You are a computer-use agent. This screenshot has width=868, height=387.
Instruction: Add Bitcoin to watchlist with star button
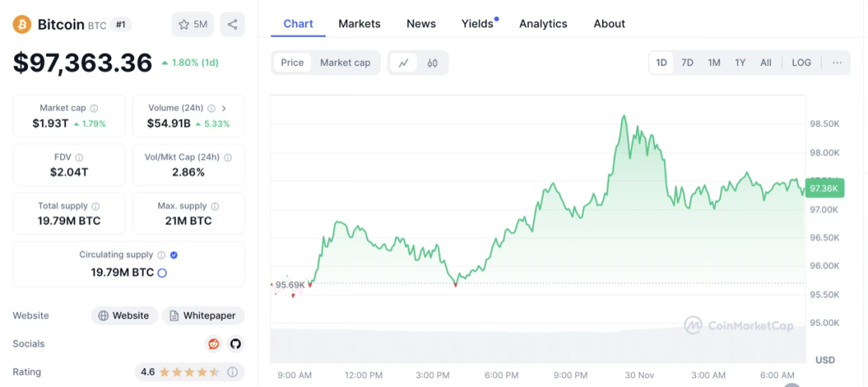pyautogui.click(x=192, y=24)
